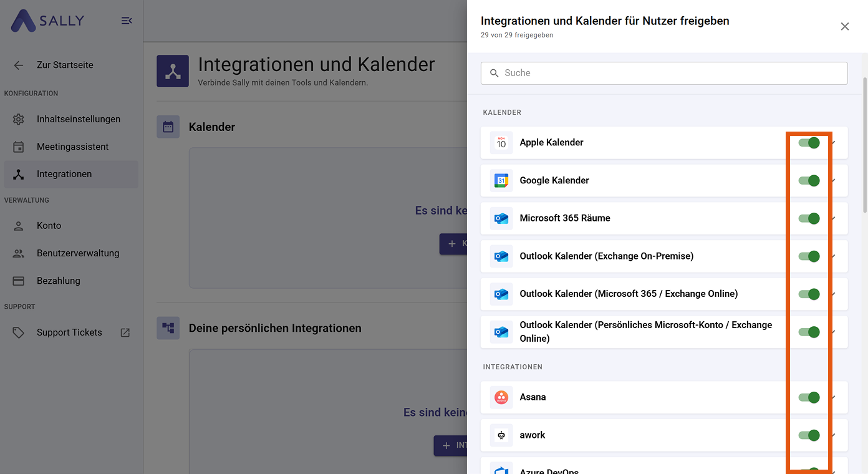
Task: Click the Konto person icon
Action: pos(19,226)
